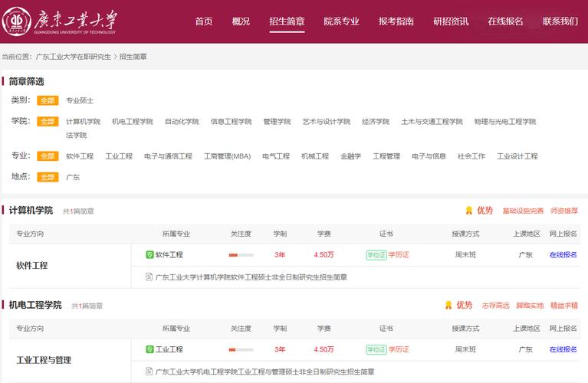Filter college by 物理与光电工程学院

click(505, 122)
